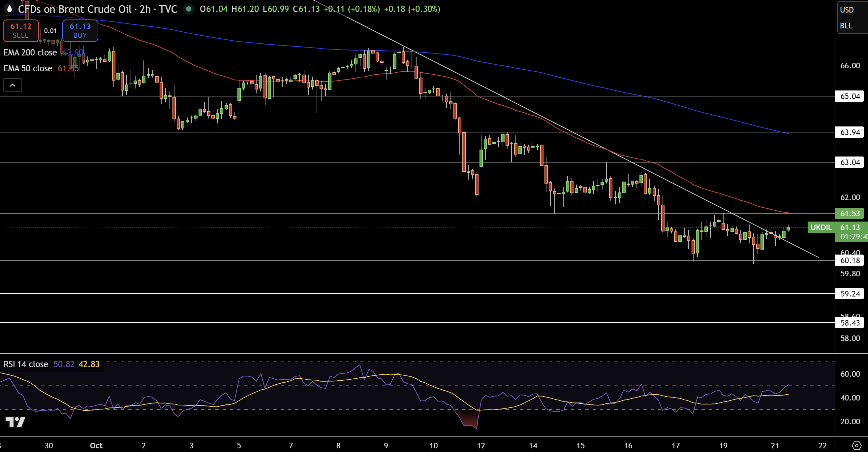The width and height of the screenshot is (868, 452).
Task: Open the BLL unit selector
Action: pyautogui.click(x=846, y=26)
